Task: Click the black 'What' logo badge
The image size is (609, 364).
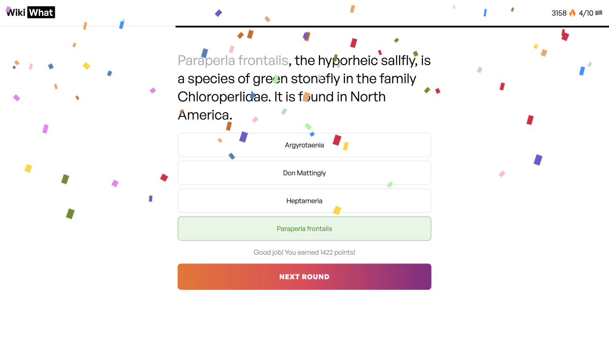Action: click(41, 12)
